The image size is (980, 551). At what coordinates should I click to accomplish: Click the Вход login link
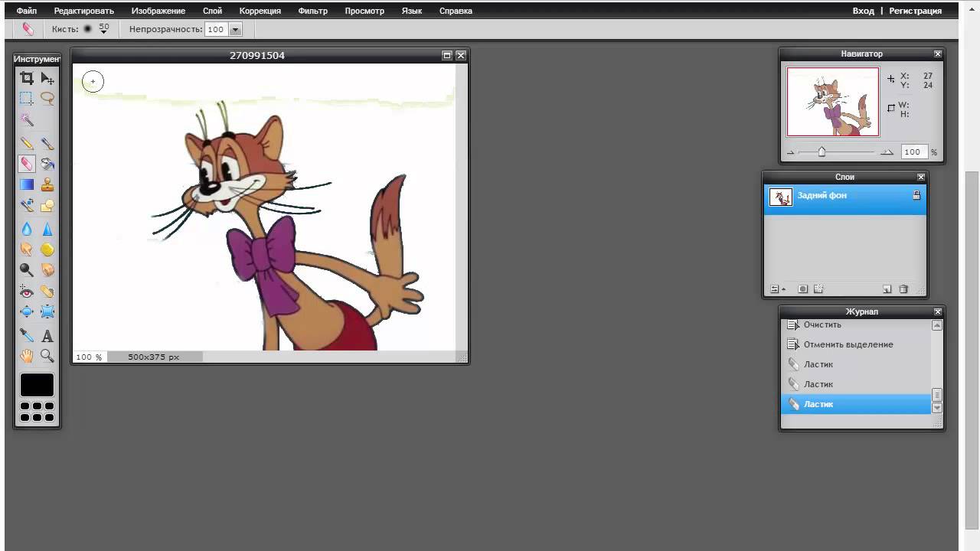click(863, 11)
